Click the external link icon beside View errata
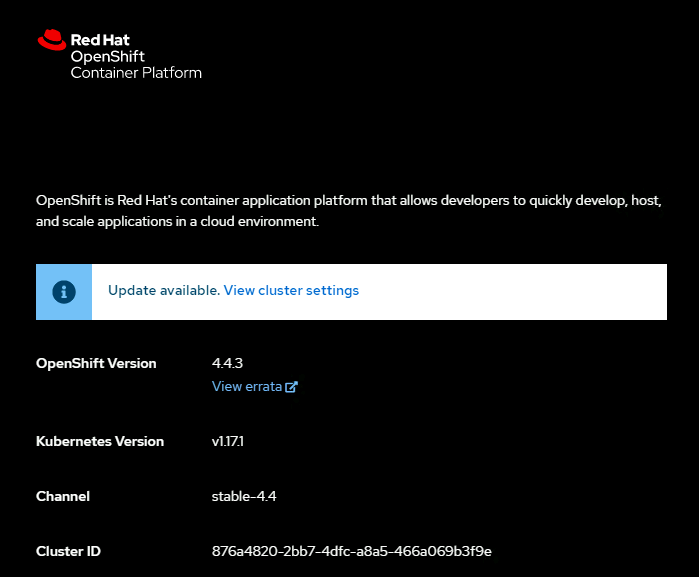The image size is (699, 577). point(292,387)
